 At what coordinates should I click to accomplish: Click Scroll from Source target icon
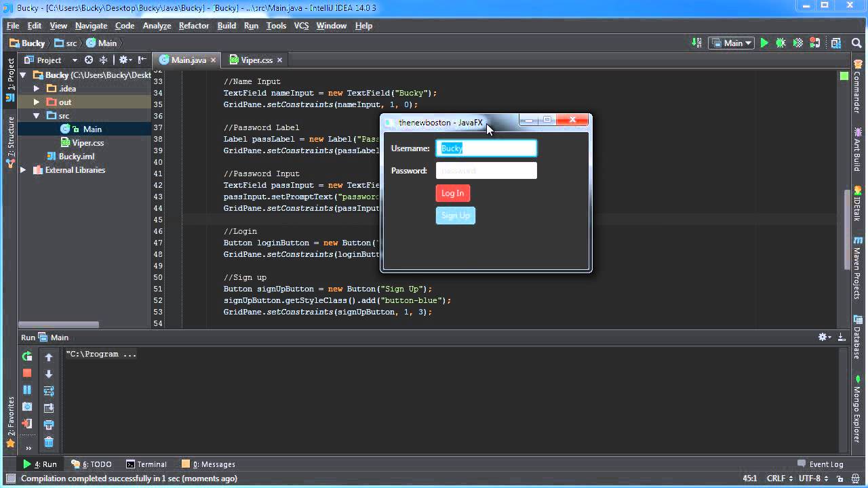coord(88,60)
